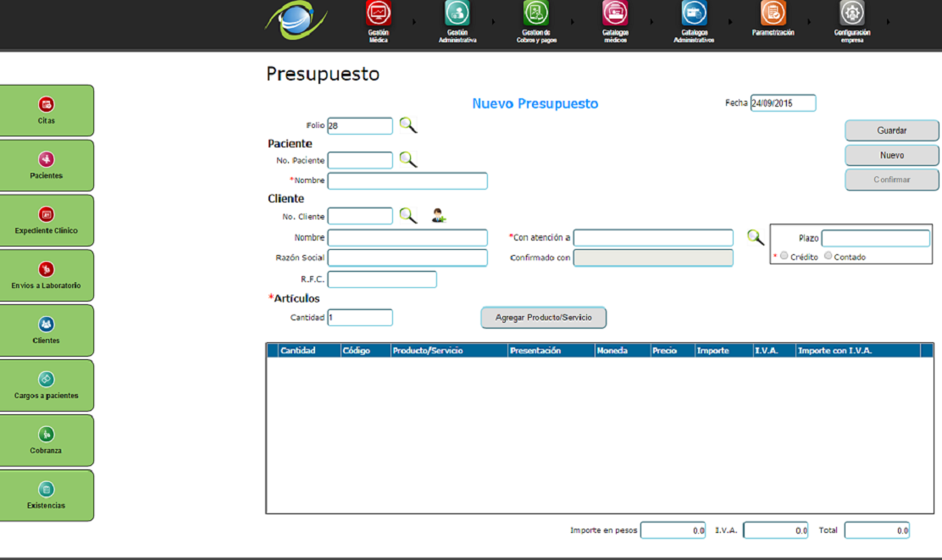Viewport: 942px width, 560px height.
Task: Select the Crédito radio button
Action: 784,256
